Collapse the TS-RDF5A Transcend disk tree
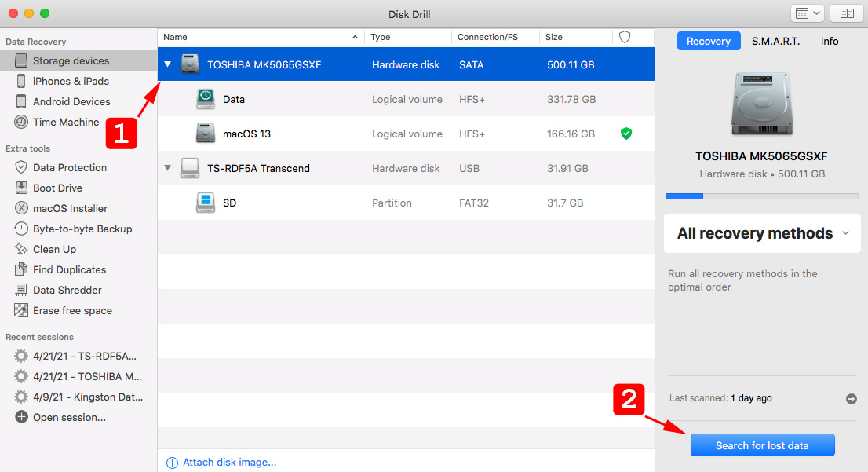 168,168
